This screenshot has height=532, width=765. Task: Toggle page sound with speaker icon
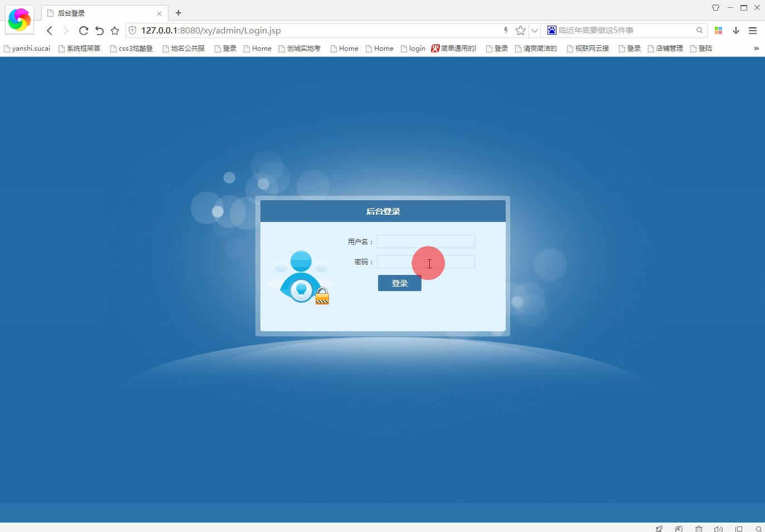pyautogui.click(x=718, y=529)
